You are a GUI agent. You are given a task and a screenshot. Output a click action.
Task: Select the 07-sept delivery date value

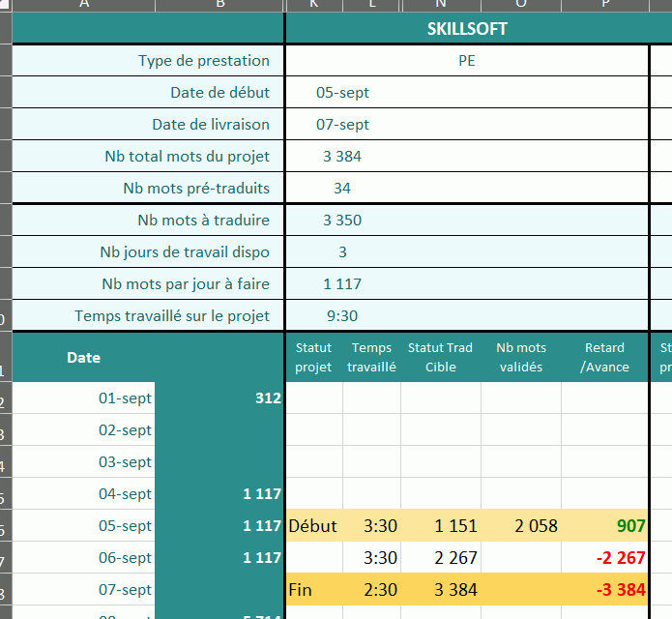coord(342,125)
